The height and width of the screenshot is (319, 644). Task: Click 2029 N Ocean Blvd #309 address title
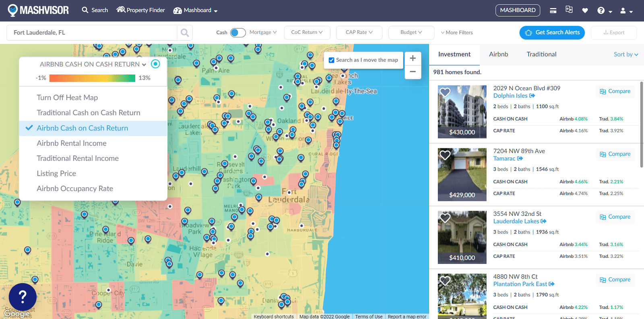(527, 88)
